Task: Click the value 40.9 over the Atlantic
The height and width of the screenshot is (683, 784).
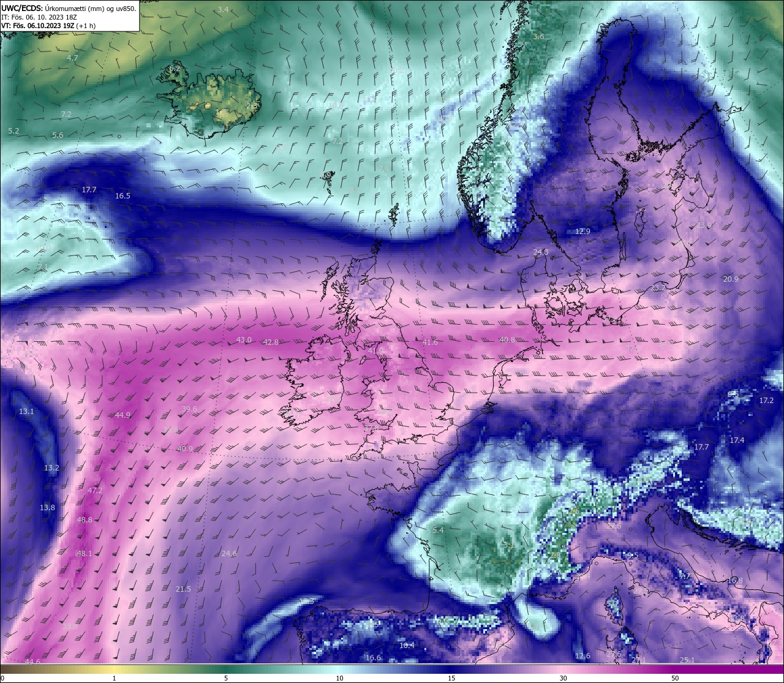Action: 185,449
